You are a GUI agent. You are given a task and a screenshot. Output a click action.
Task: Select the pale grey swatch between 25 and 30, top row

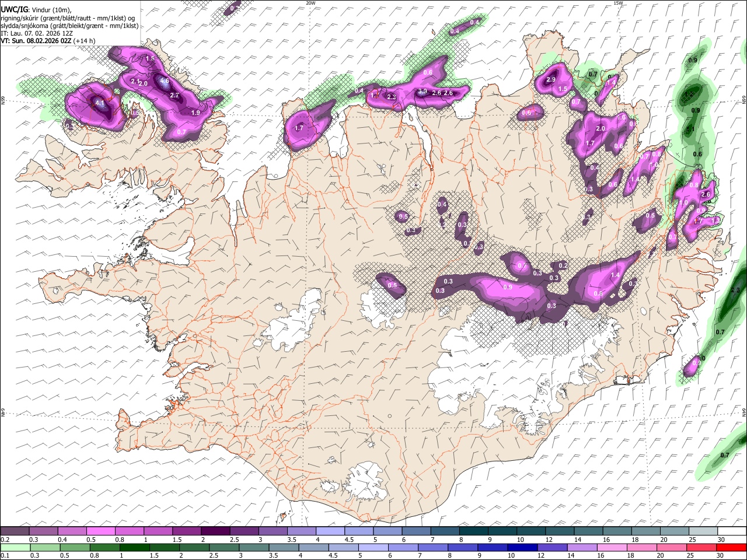coord(703,531)
